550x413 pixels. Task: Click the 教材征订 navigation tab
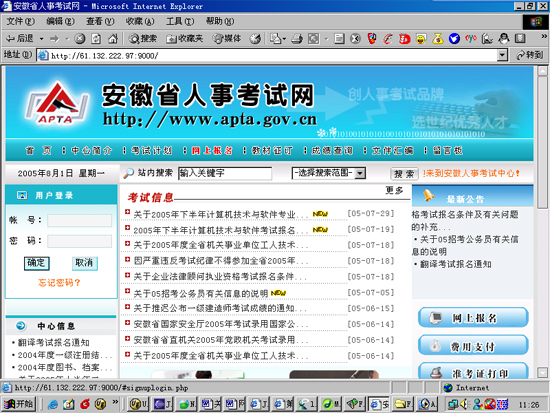(x=272, y=151)
